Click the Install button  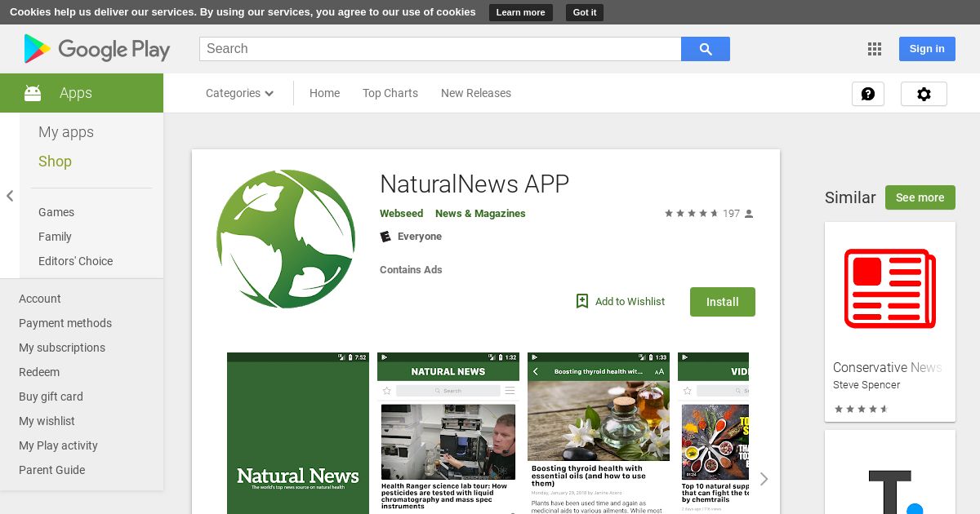pos(723,302)
